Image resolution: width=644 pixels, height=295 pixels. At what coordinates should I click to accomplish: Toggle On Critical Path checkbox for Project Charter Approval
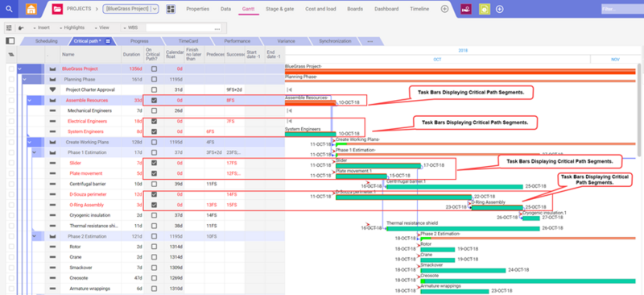click(154, 89)
